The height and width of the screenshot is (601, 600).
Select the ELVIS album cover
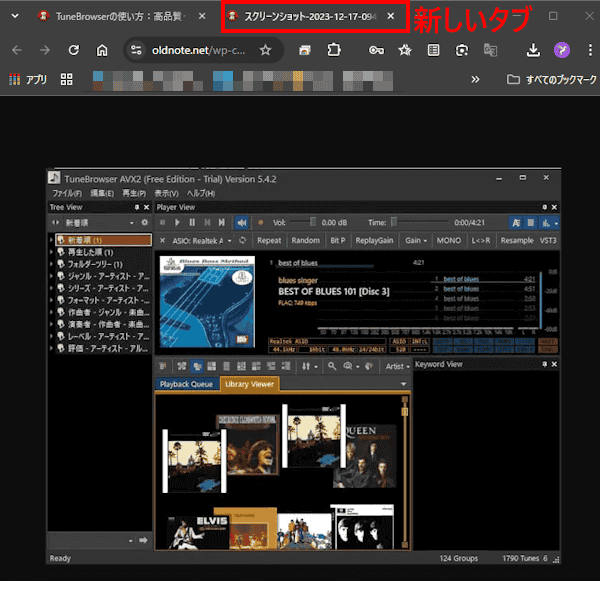[x=198, y=533]
